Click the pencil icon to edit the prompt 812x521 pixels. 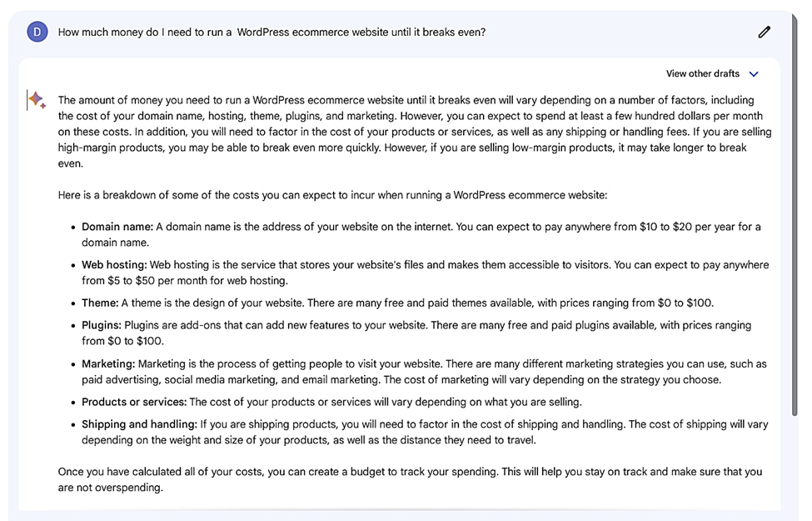764,32
